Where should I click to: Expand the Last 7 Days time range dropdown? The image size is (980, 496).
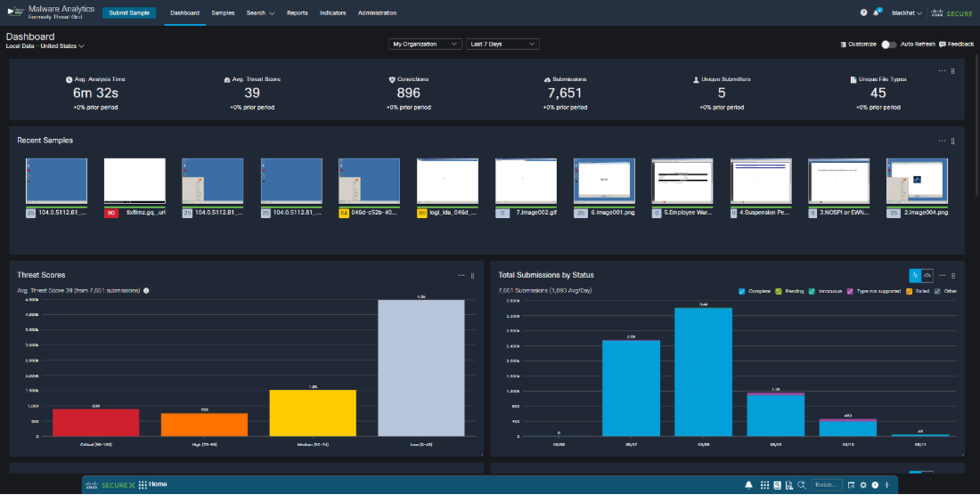(x=502, y=44)
